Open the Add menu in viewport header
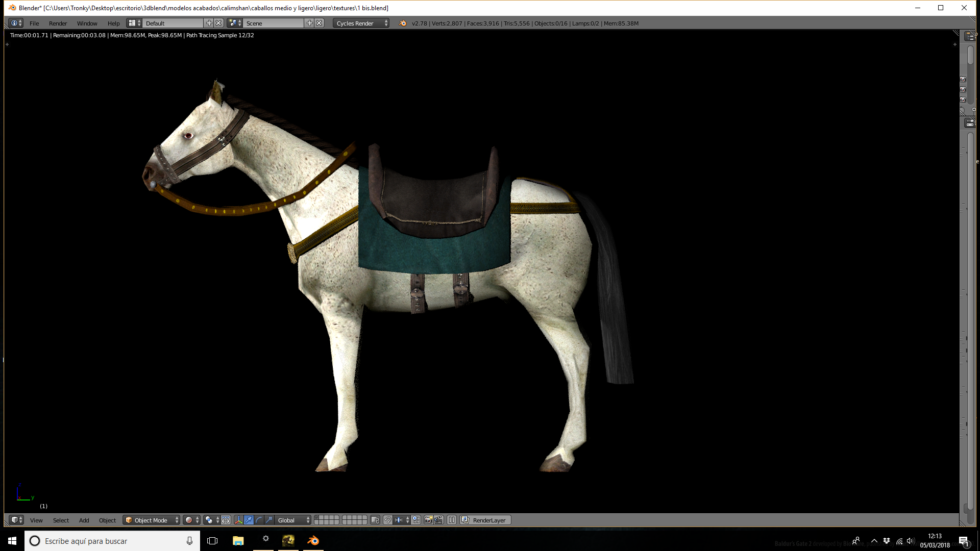Image resolution: width=980 pixels, height=551 pixels. pos(84,520)
